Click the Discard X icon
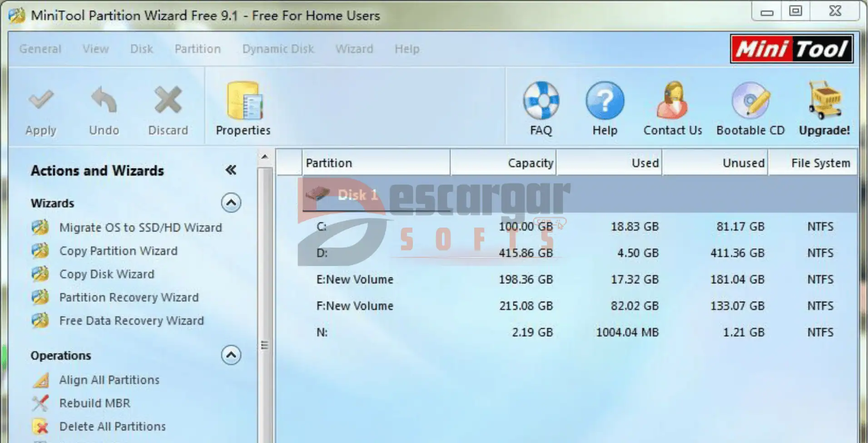The height and width of the screenshot is (443, 868). pos(168,100)
